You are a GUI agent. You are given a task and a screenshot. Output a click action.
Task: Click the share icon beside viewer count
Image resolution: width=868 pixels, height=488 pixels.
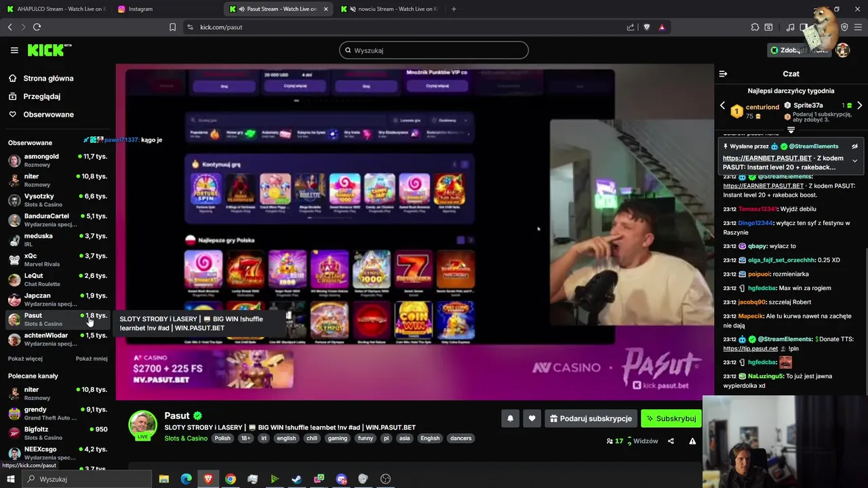(671, 441)
